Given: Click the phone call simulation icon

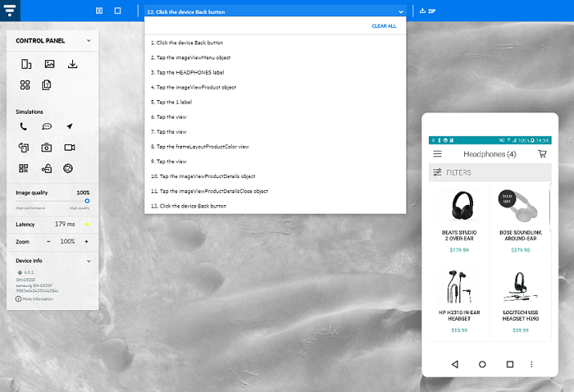Looking at the screenshot, I should pos(24,127).
